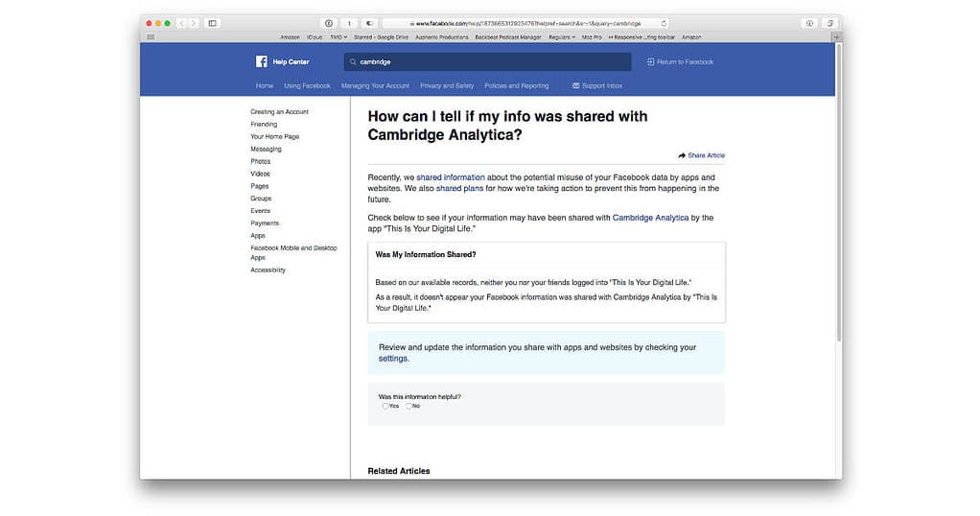Viewport: 980px width, 516px height.
Task: Click the Support Inbox envelope icon
Action: [x=575, y=85]
